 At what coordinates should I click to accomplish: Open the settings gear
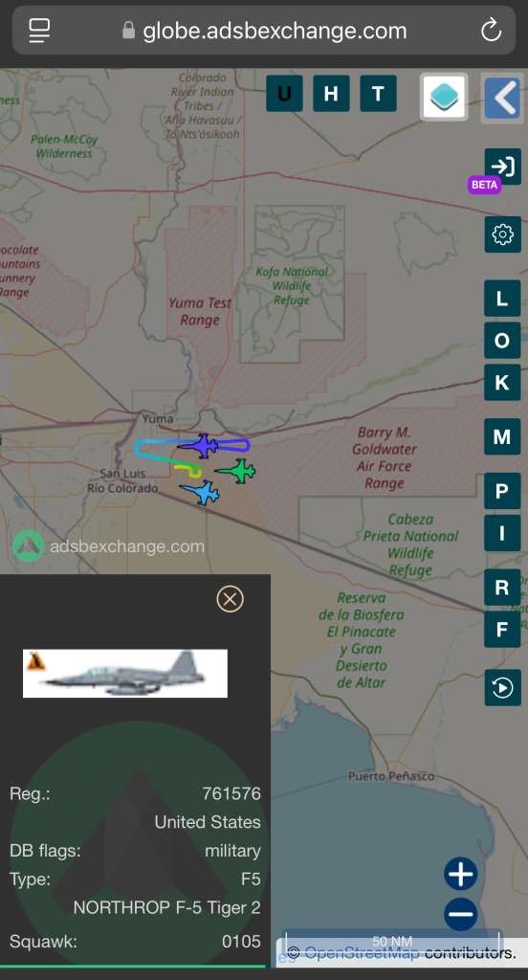502,234
